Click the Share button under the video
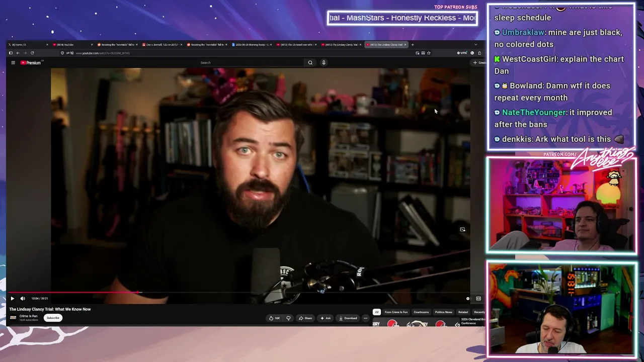This screenshot has width=644, height=362. coord(305,318)
